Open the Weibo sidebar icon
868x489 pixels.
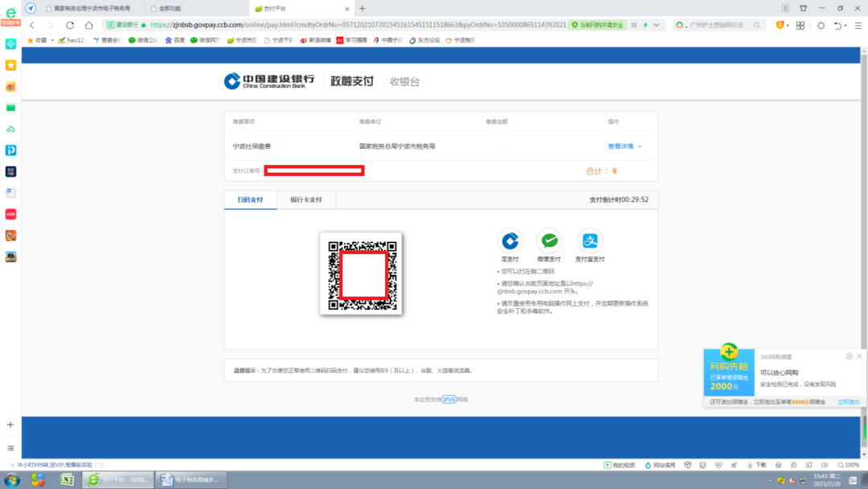click(10, 87)
